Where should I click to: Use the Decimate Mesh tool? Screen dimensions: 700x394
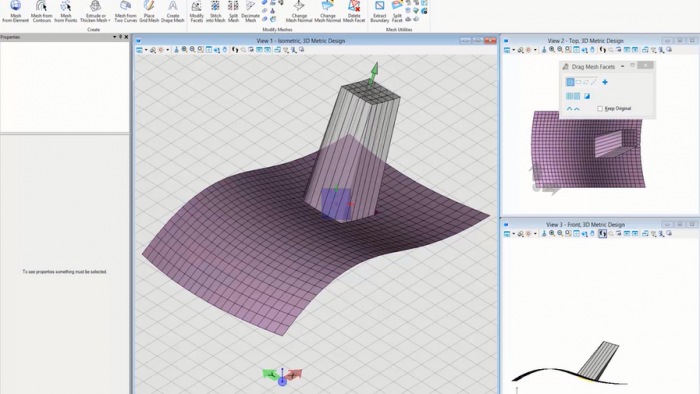(250, 11)
